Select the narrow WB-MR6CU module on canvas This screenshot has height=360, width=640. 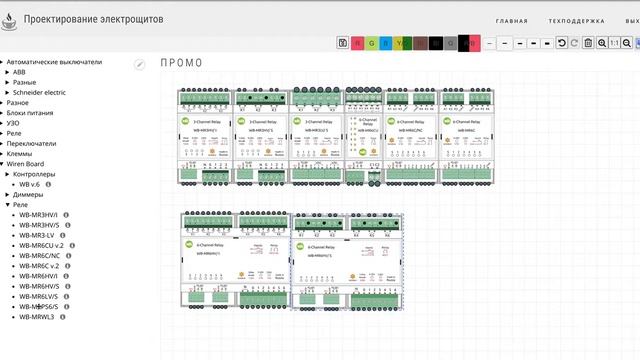(x=363, y=137)
